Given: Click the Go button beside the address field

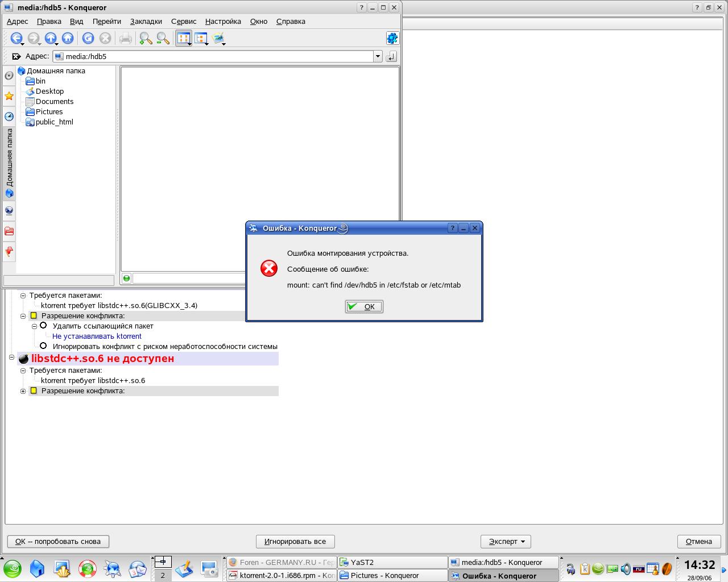Looking at the screenshot, I should [391, 56].
